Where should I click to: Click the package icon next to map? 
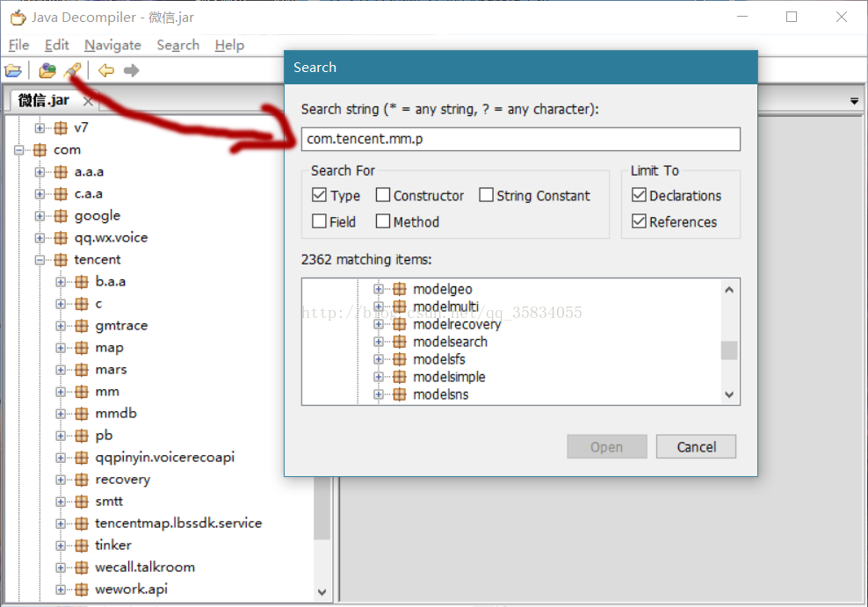pos(82,348)
